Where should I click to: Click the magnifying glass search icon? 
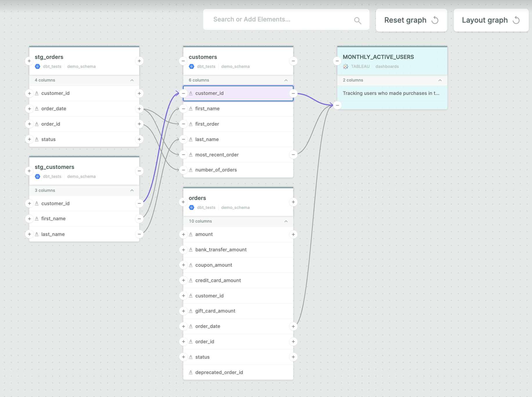click(357, 20)
